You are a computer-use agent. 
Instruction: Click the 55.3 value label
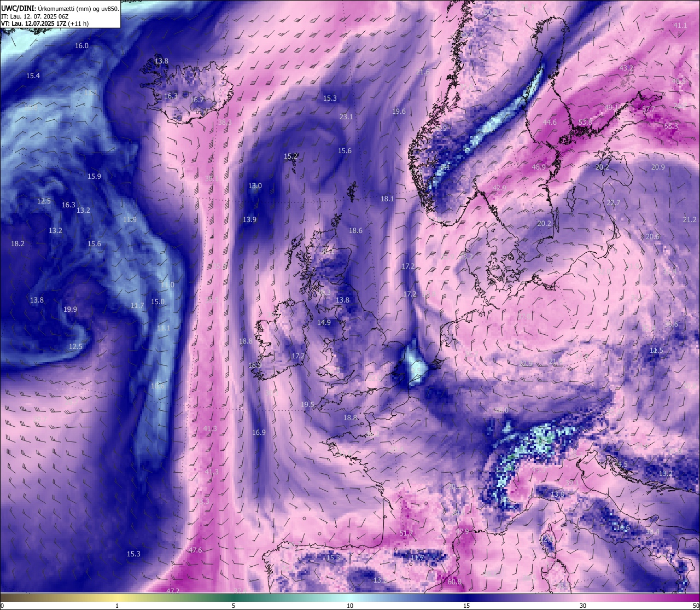[671, 126]
